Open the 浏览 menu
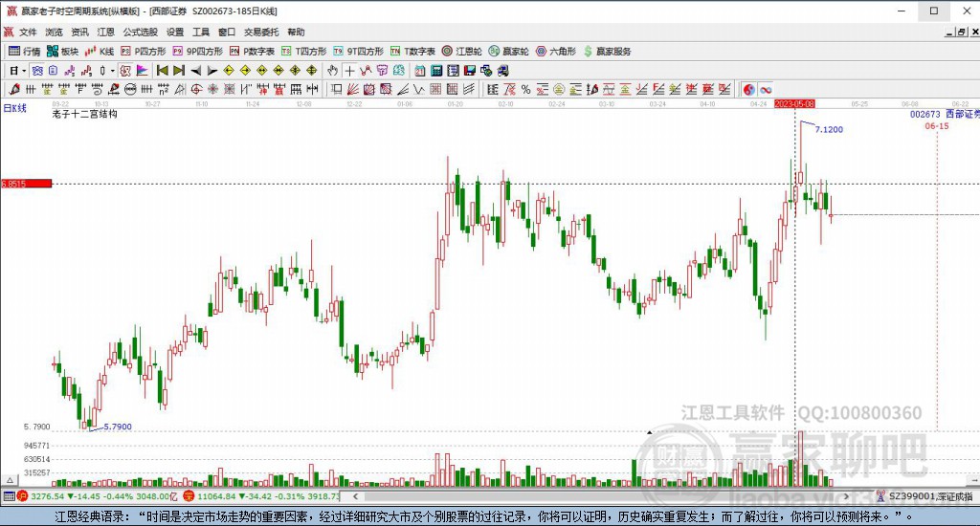The width and height of the screenshot is (980, 526). tap(54, 32)
